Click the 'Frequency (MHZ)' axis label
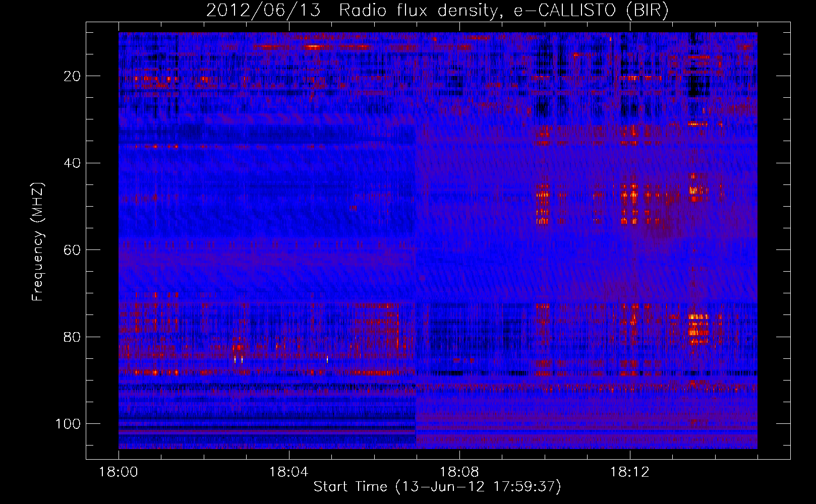This screenshot has height=504, width=816. click(x=38, y=242)
